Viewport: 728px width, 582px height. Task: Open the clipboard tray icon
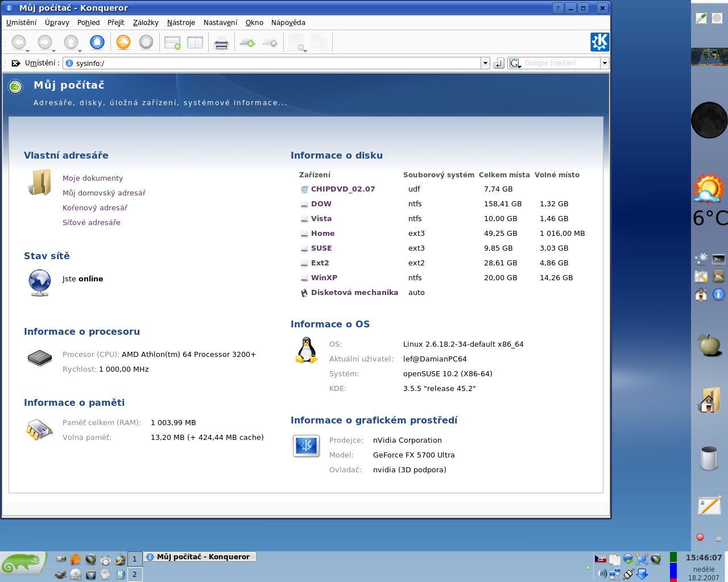tap(614, 560)
